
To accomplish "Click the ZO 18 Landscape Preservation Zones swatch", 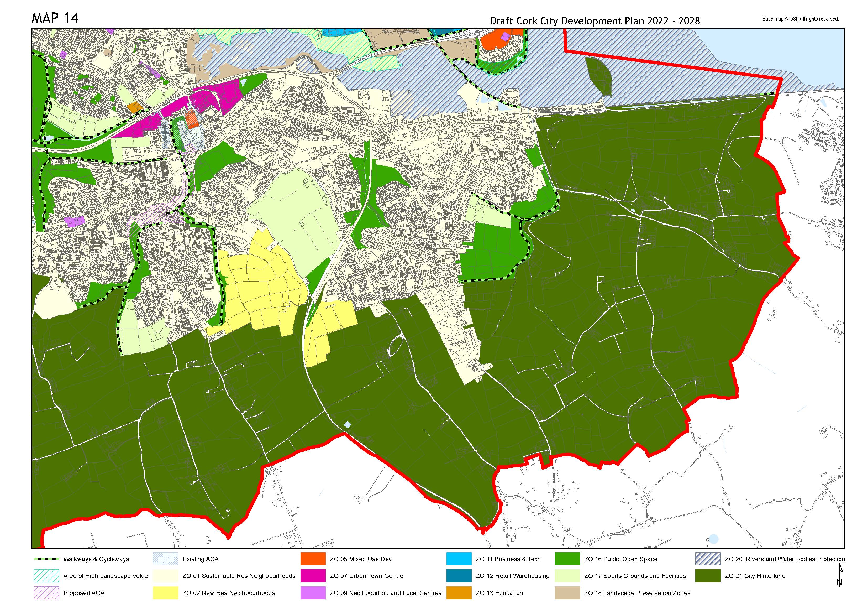I will point(567,593).
